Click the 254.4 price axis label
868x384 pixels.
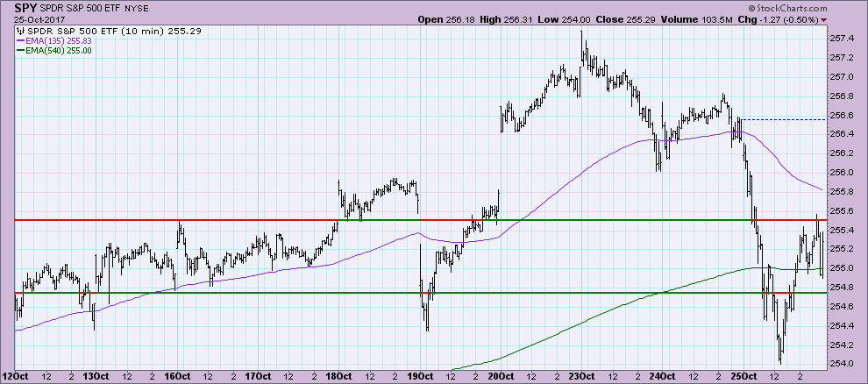pyautogui.click(x=842, y=325)
